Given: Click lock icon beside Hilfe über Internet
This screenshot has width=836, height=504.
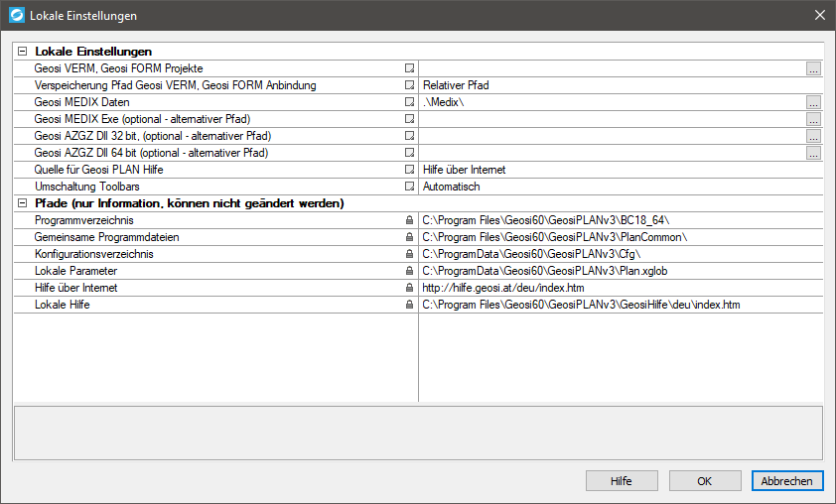Looking at the screenshot, I should coord(409,288).
